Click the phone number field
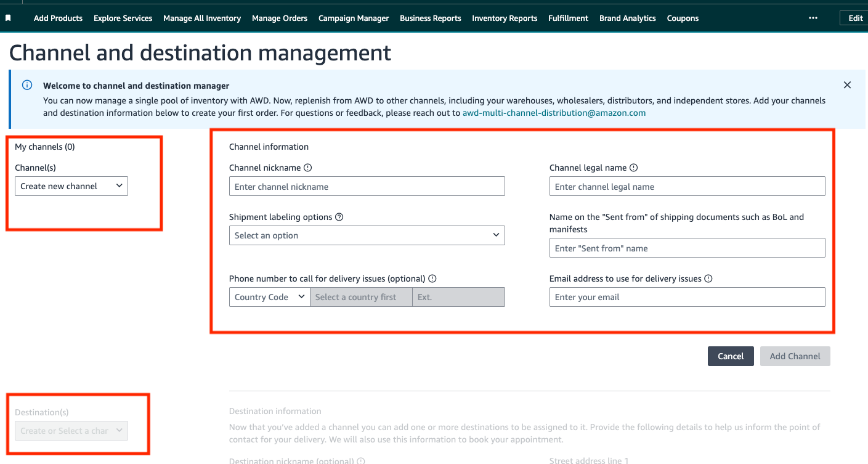The width and height of the screenshot is (868, 464). pyautogui.click(x=361, y=297)
